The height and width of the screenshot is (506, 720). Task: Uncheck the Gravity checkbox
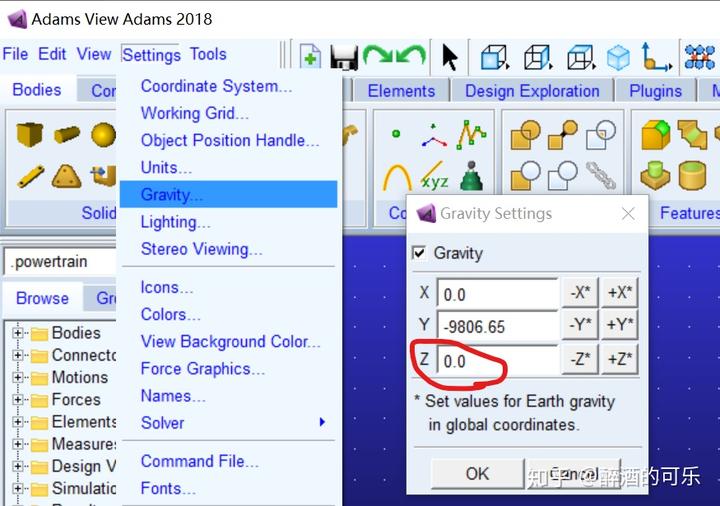click(419, 253)
